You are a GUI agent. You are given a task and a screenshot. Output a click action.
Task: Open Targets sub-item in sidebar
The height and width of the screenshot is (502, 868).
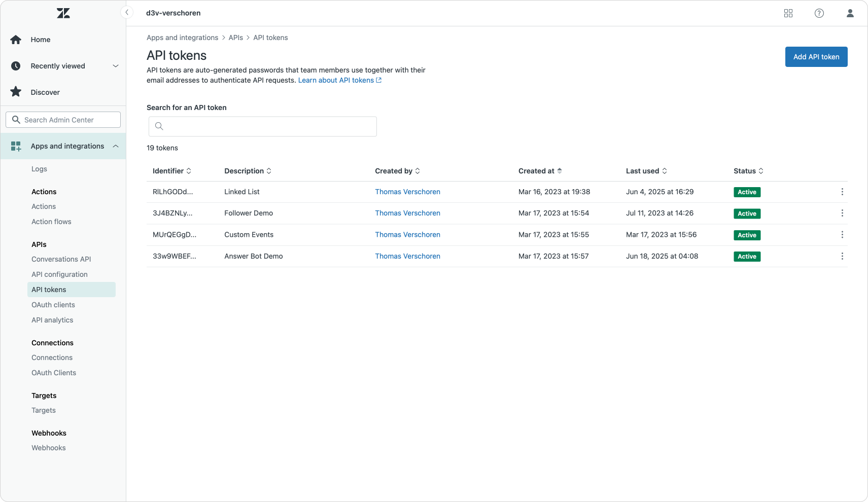(44, 410)
